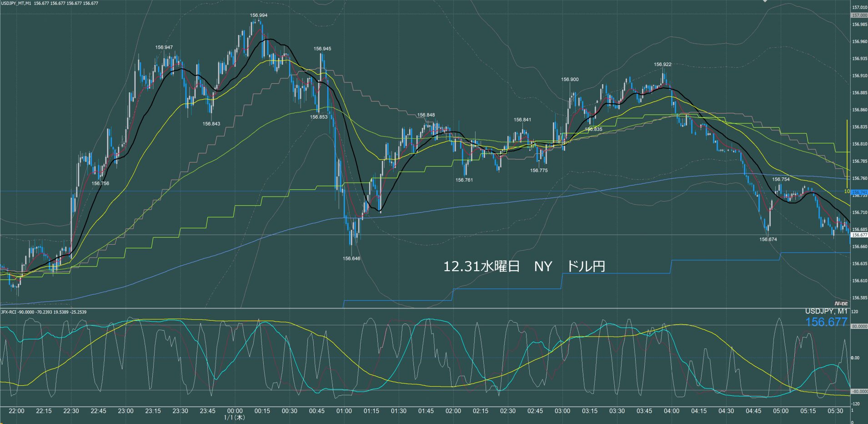Image resolution: width=868 pixels, height=424 pixels.
Task: Click the white 156.677 current price tag
Action: [x=858, y=235]
